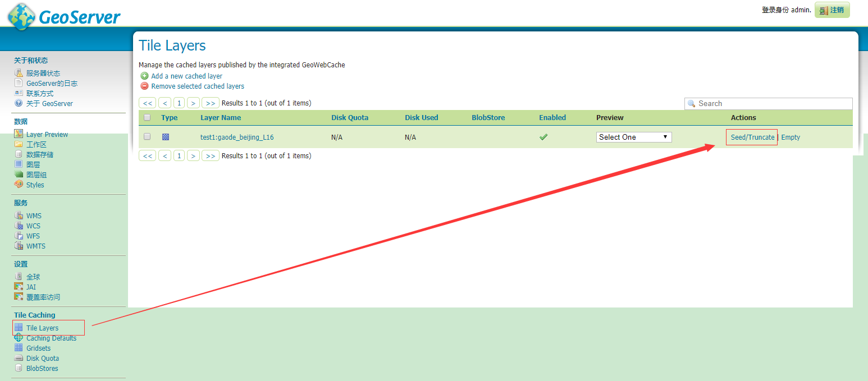
Task: Check the test1:gaode_beijing_L16 row checkbox
Action: click(147, 136)
